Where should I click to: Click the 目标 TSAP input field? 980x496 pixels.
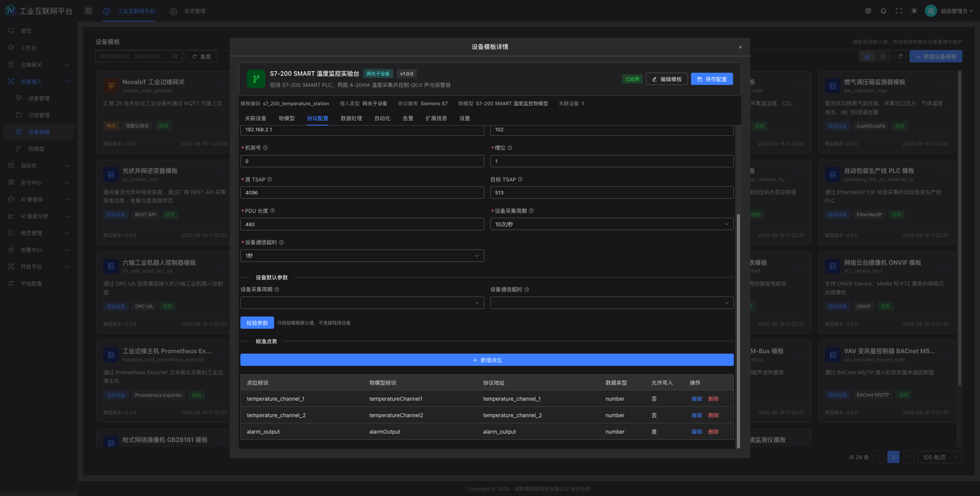click(x=612, y=193)
